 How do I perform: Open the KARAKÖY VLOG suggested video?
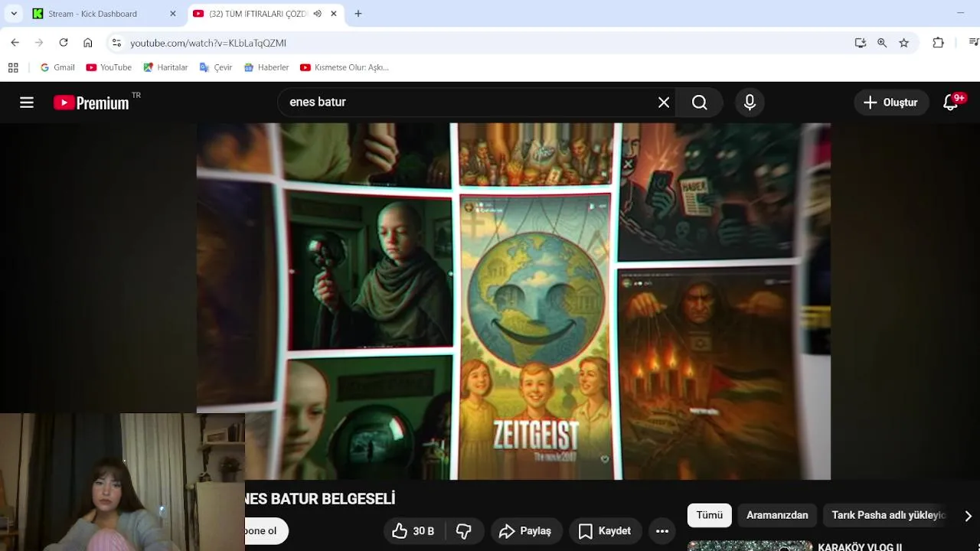click(860, 546)
